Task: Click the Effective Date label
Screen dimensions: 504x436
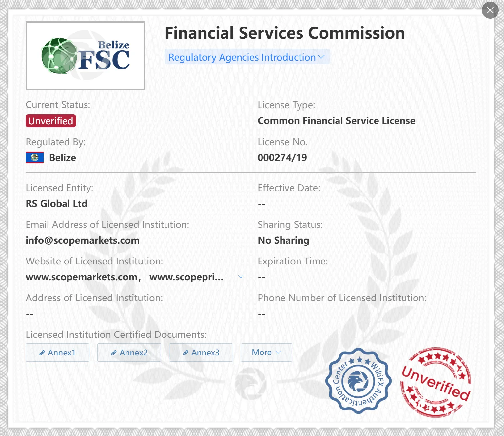Action: (289, 188)
